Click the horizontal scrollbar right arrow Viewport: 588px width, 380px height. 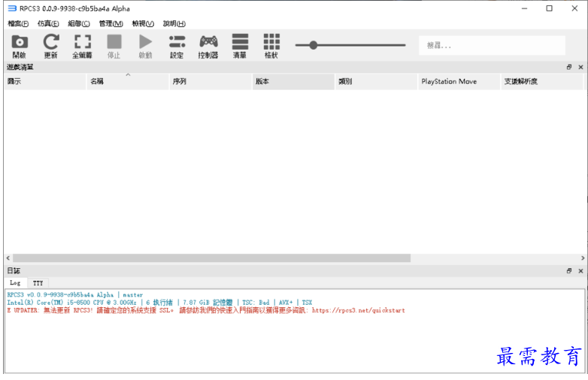coord(583,258)
